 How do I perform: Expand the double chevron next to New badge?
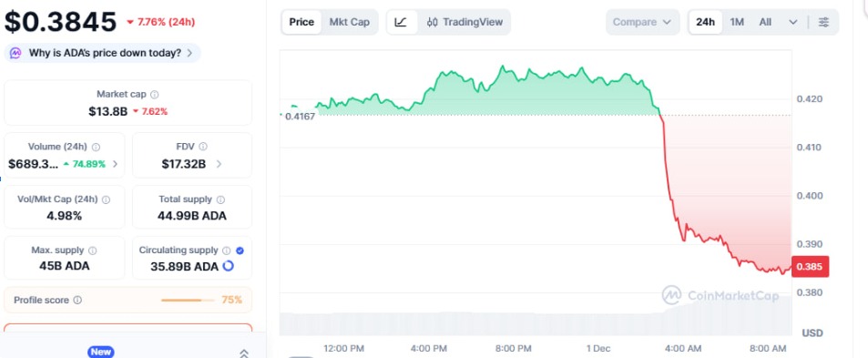(x=243, y=353)
